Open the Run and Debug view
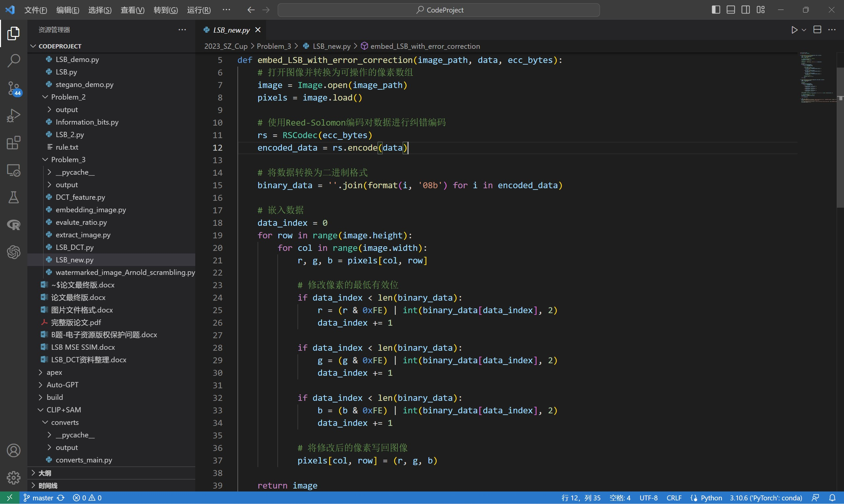Screen dimensions: 844x504 (x=14, y=115)
